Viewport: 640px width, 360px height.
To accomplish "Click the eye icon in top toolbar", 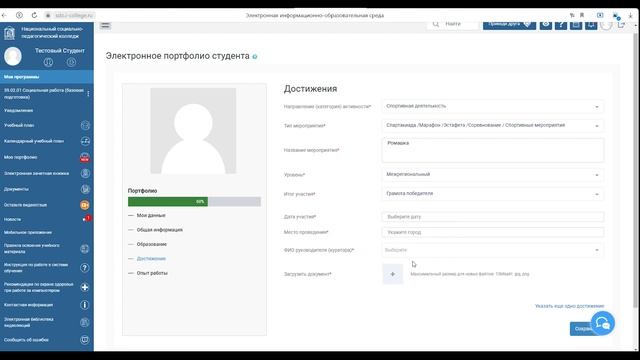I will (546, 24).
